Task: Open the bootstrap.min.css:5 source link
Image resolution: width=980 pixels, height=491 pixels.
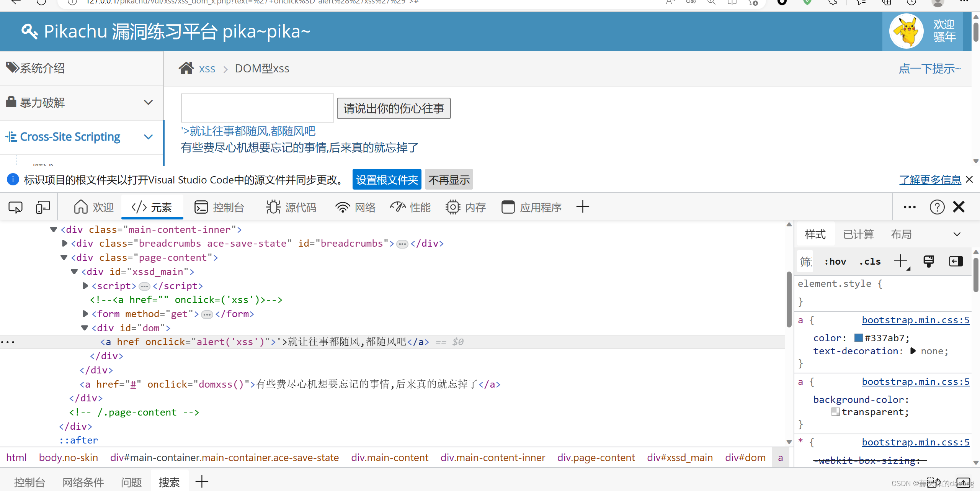Action: pos(916,320)
